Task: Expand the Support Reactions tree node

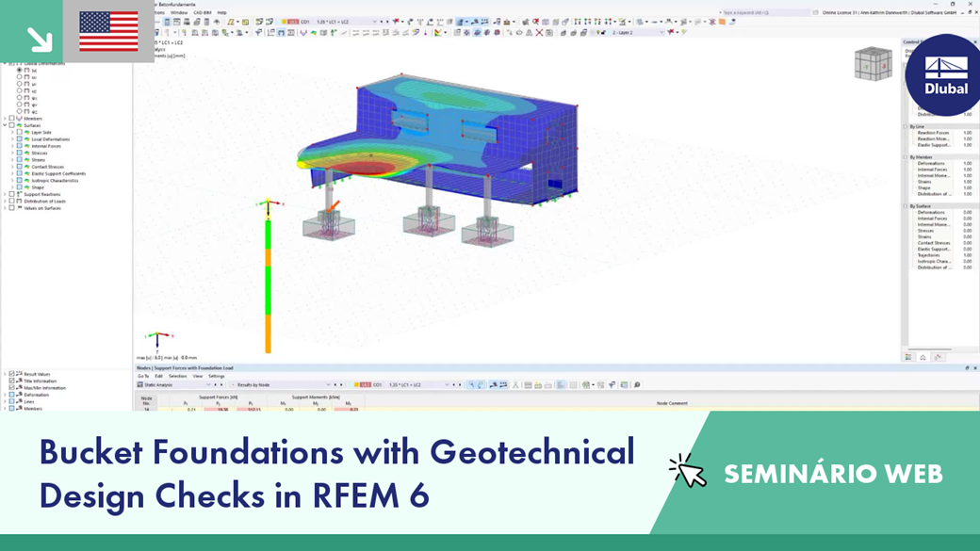Action: 5,194
